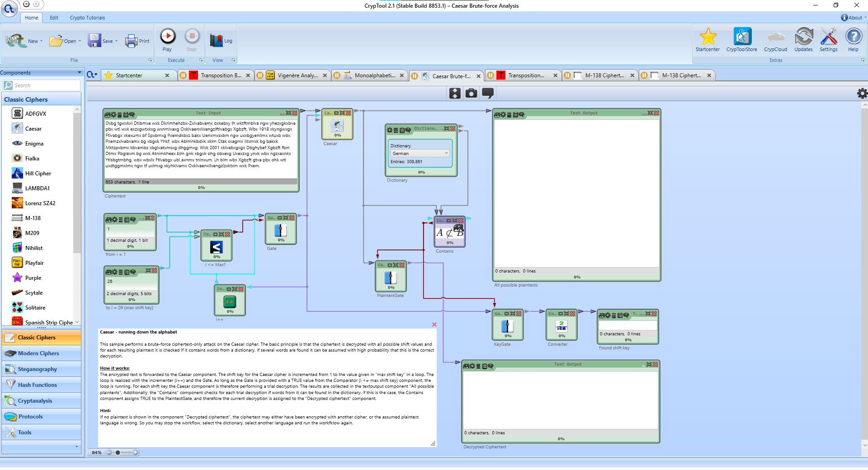Click the KeyGate component icon
868x470 pixels.
coord(507,326)
